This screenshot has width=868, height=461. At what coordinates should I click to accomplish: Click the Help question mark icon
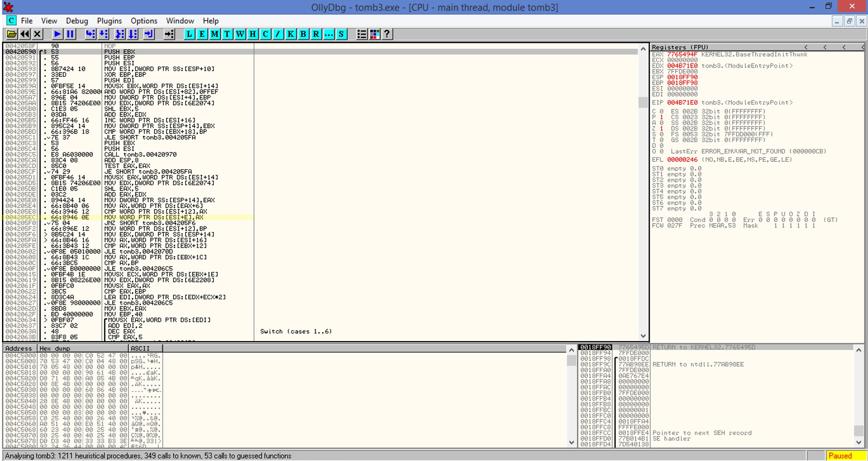click(387, 34)
